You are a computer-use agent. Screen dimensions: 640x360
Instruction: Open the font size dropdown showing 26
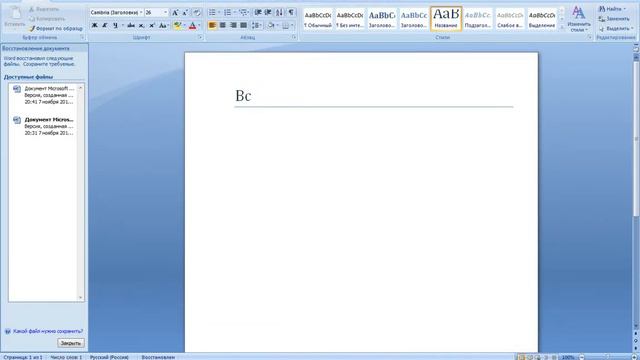[x=165, y=13]
